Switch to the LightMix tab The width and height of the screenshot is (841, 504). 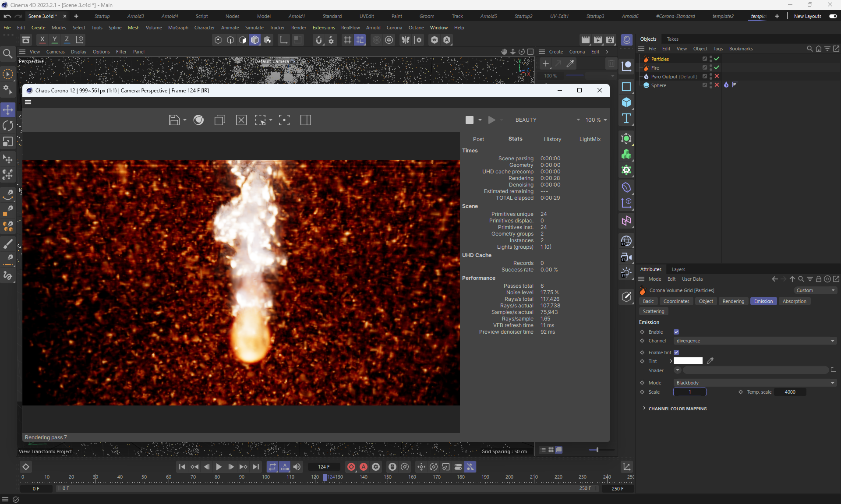click(590, 139)
